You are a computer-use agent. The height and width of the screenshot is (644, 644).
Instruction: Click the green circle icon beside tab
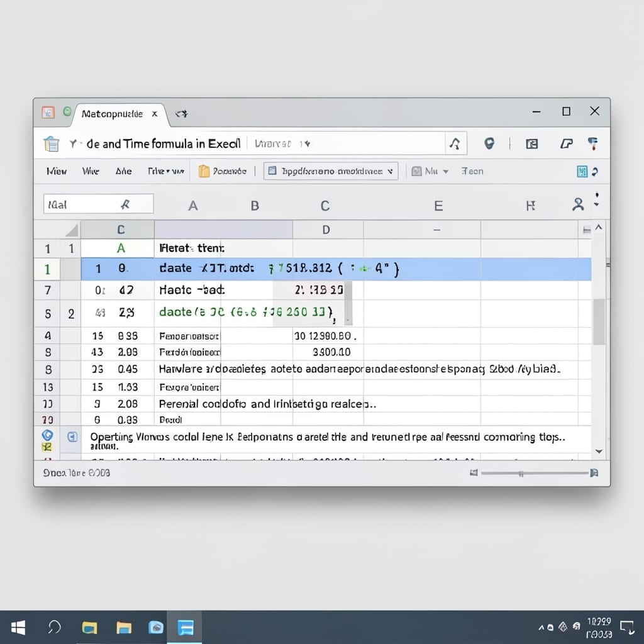tap(67, 111)
